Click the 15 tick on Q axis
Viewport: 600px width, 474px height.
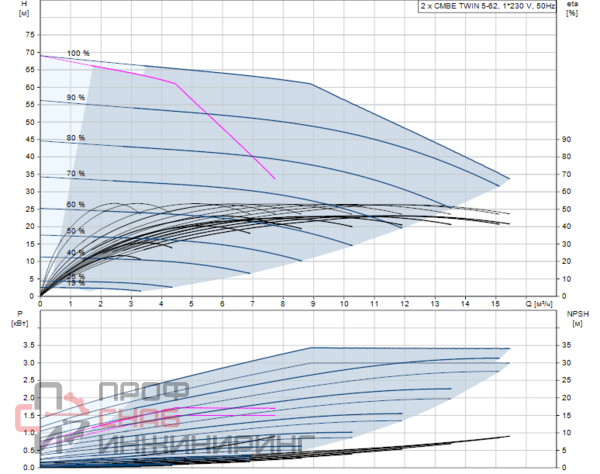coord(495,301)
